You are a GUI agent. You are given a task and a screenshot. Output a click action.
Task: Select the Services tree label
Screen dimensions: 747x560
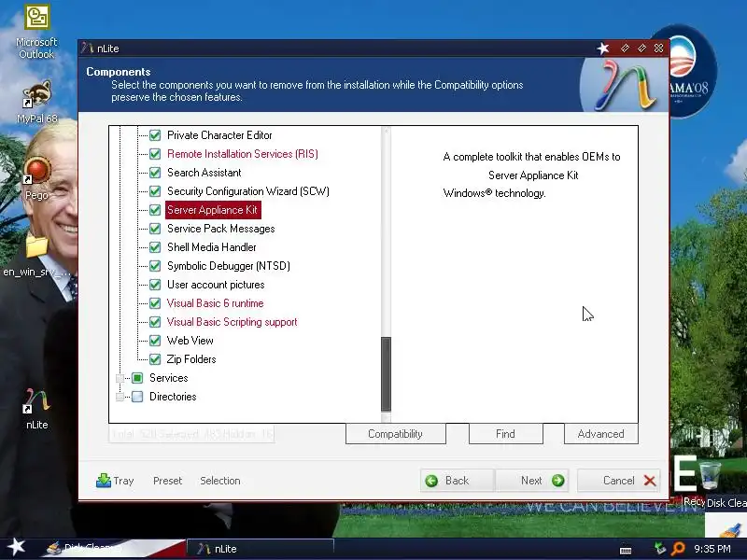pyautogui.click(x=169, y=378)
